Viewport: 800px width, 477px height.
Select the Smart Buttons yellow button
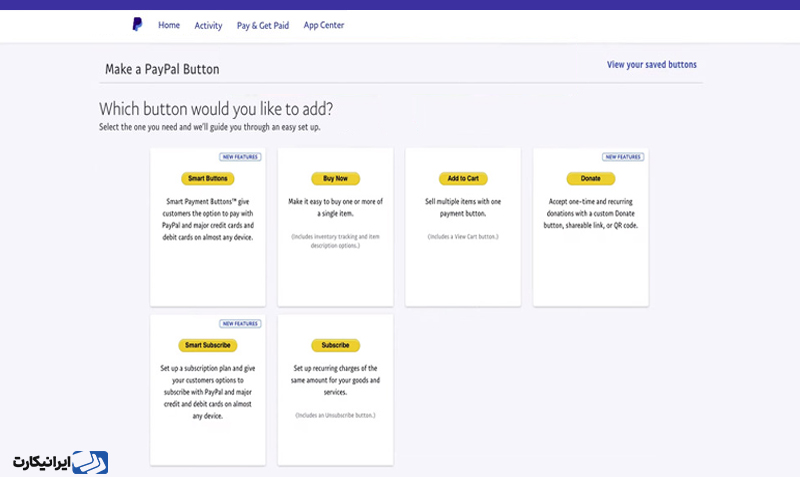coord(208,179)
